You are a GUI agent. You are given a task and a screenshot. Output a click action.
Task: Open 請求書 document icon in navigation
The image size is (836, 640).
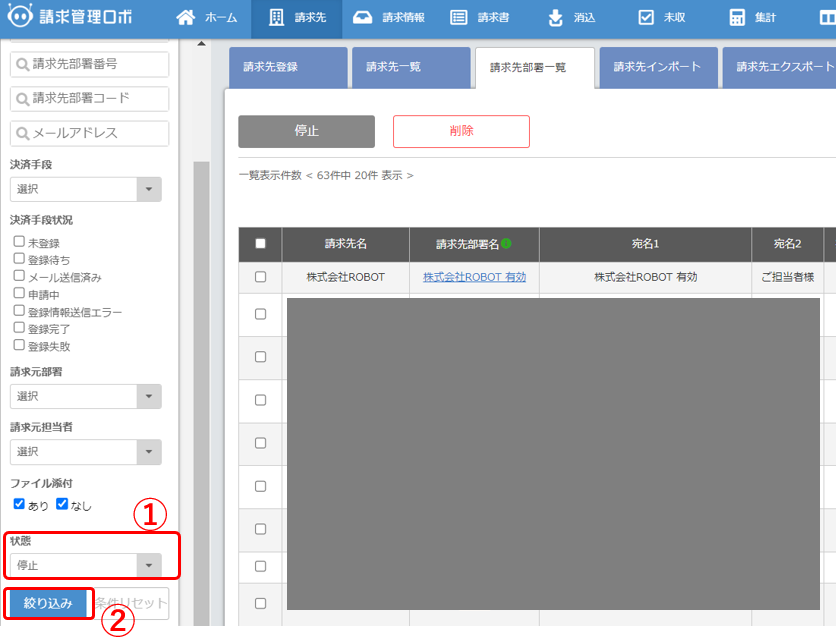click(x=458, y=18)
